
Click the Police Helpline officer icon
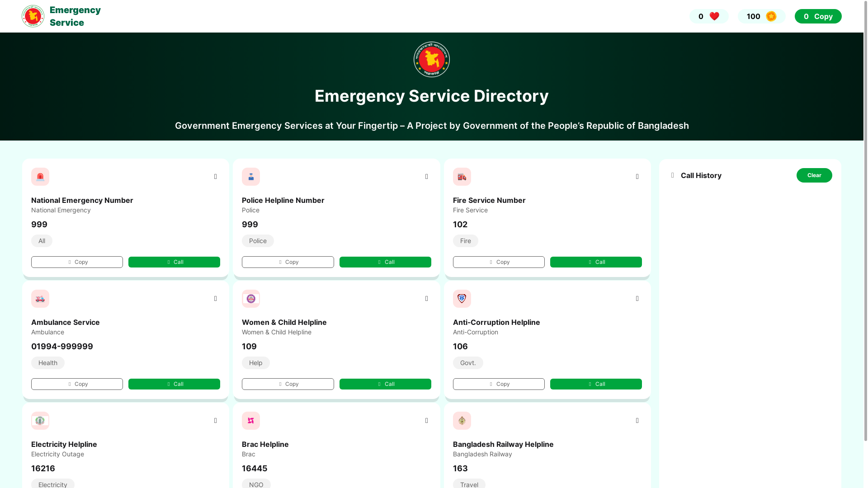point(251,177)
